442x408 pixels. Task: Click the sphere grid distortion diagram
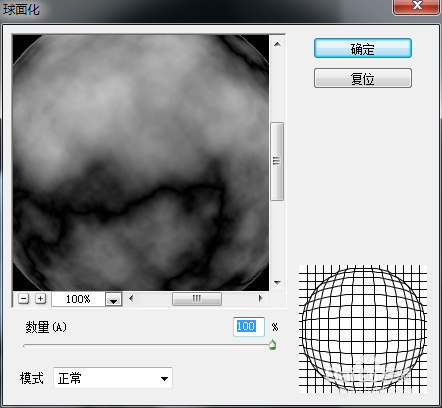363,329
